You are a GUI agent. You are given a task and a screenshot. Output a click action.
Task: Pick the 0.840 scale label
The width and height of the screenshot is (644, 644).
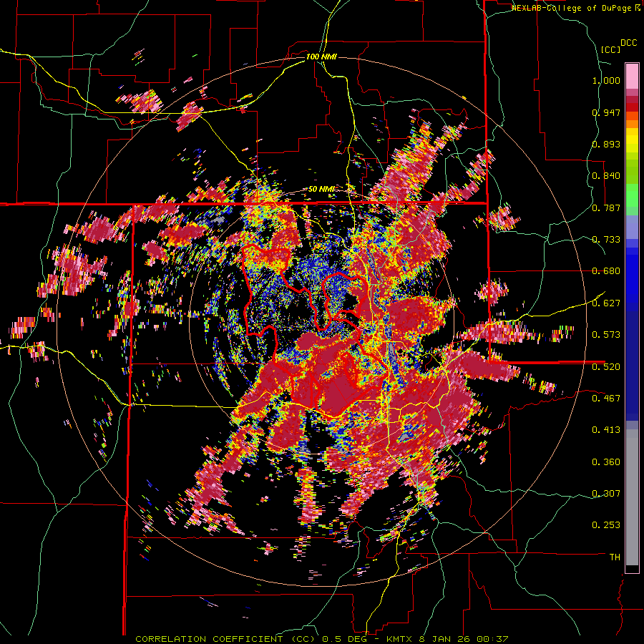pyautogui.click(x=606, y=176)
